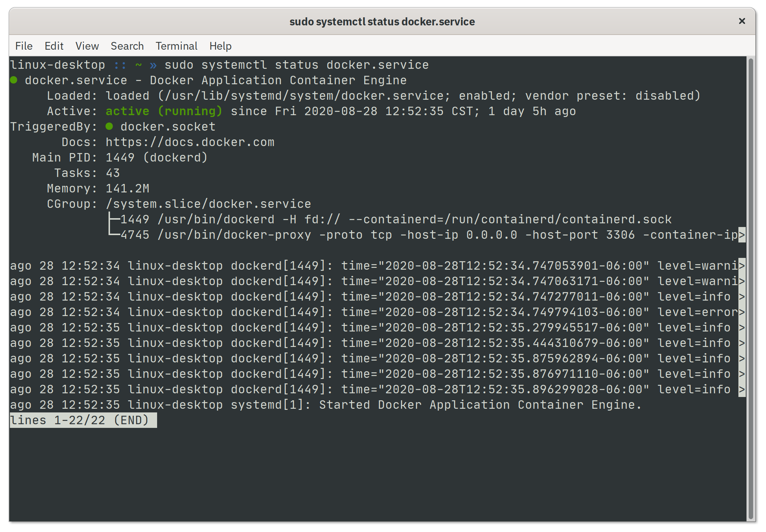The image size is (766, 532).
Task: Click the 'Loaded: loaded' line with docker.service path
Action: (x=374, y=96)
